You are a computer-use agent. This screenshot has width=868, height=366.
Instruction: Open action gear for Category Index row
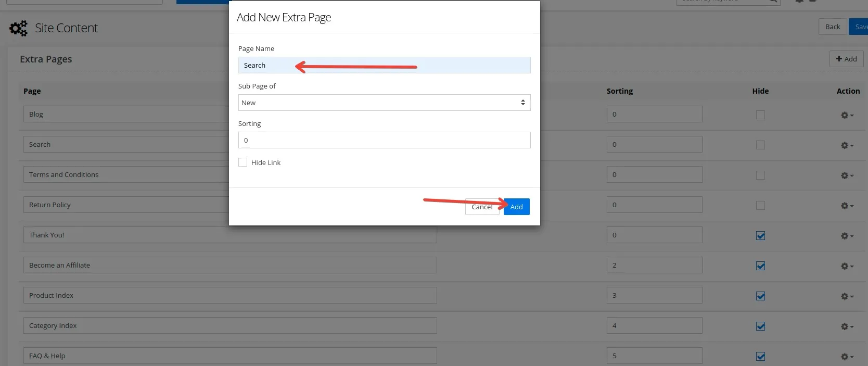(847, 326)
